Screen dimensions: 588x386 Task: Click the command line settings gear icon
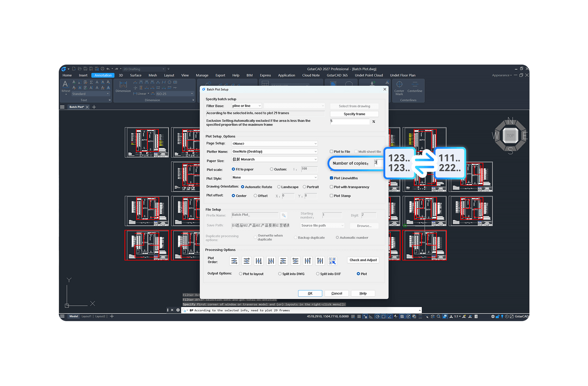[178, 310]
